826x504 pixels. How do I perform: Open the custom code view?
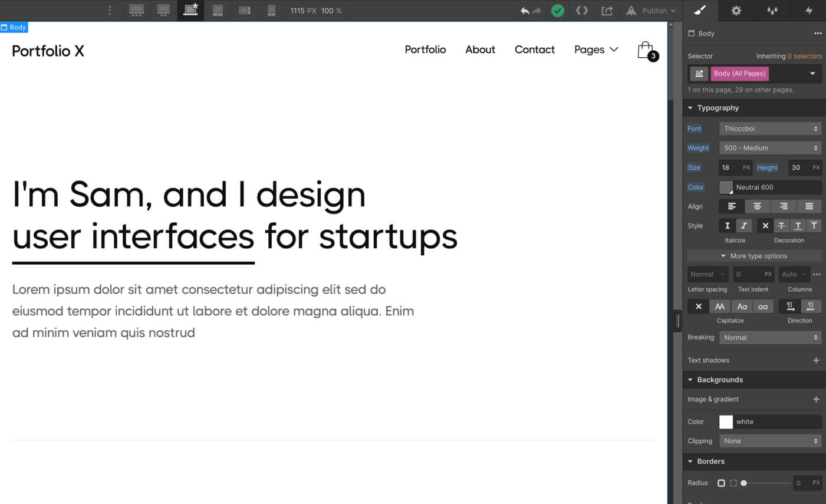click(582, 10)
